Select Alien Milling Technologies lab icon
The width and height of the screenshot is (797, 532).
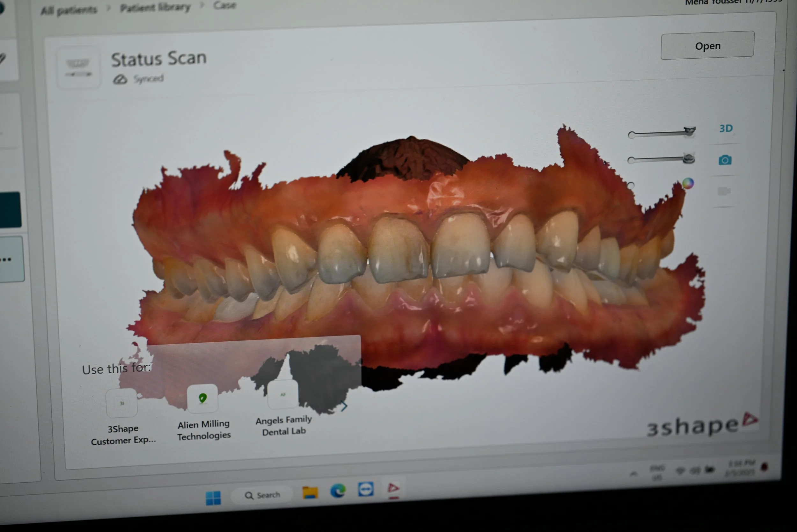pos(202,398)
